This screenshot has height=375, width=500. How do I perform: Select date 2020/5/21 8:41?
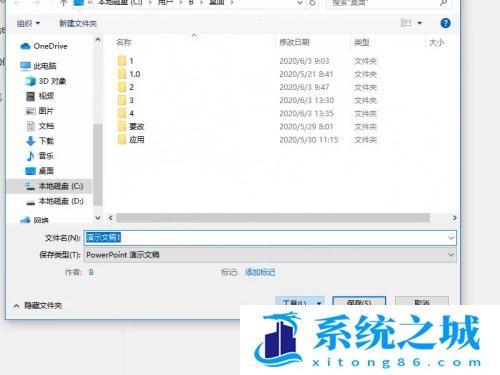coord(306,74)
